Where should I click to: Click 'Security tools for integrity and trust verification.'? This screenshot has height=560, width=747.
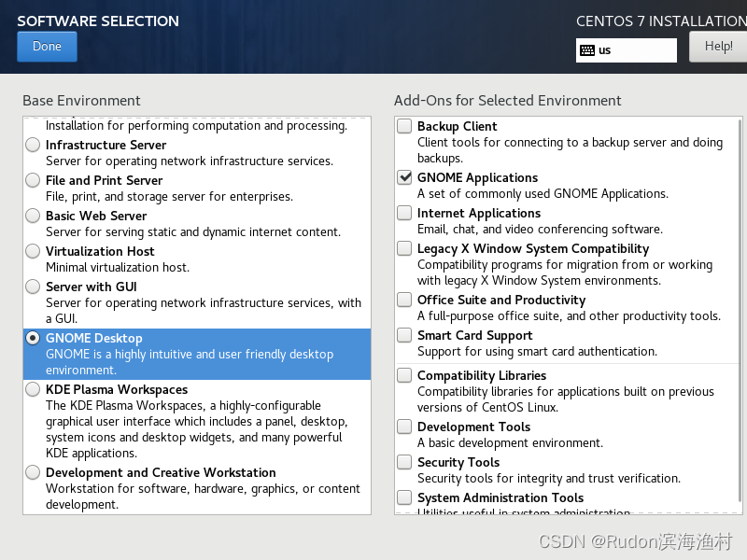pos(549,478)
